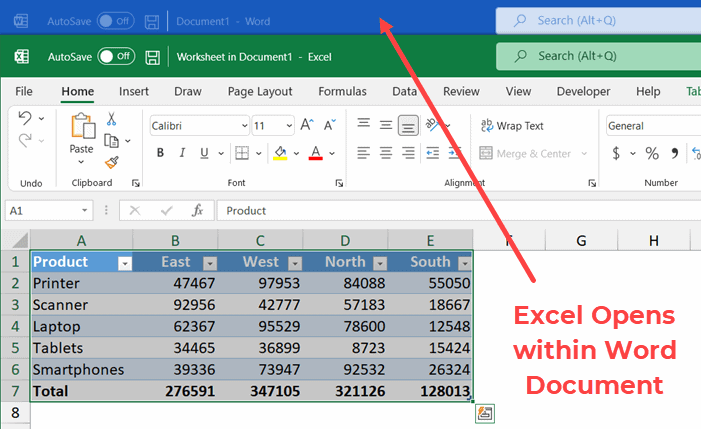Open the font name Calibri dropdown
701x429 pixels.
pyautogui.click(x=244, y=126)
